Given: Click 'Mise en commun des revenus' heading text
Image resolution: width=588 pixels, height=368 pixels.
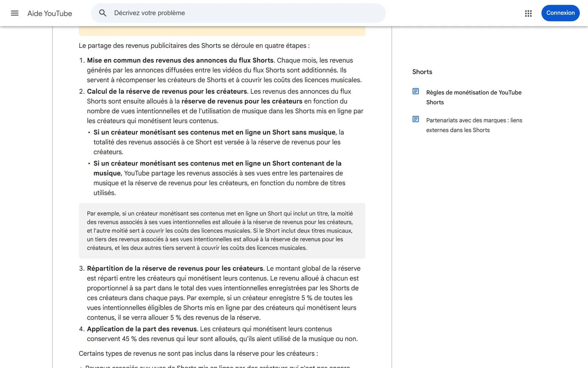Looking at the screenshot, I should 180,60.
